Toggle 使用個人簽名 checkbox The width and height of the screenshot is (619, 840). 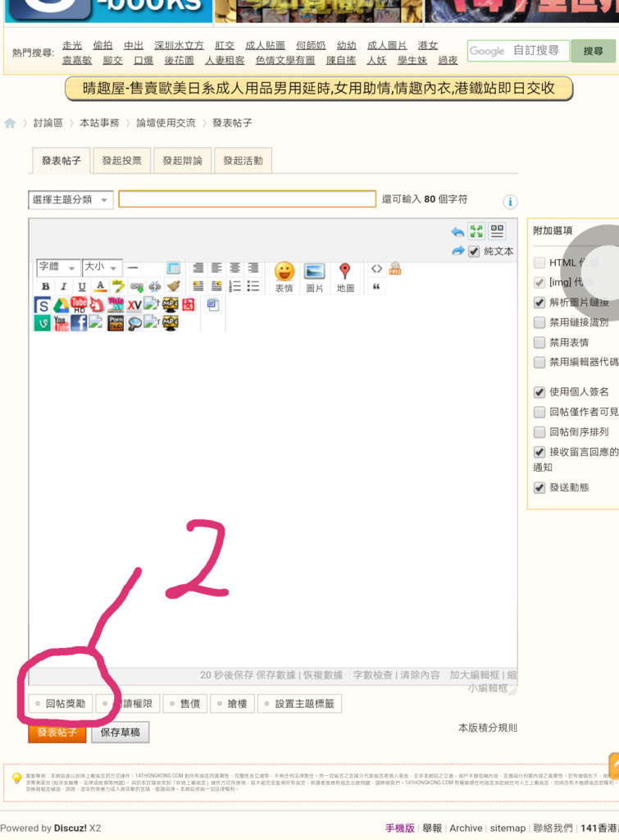coord(539,392)
